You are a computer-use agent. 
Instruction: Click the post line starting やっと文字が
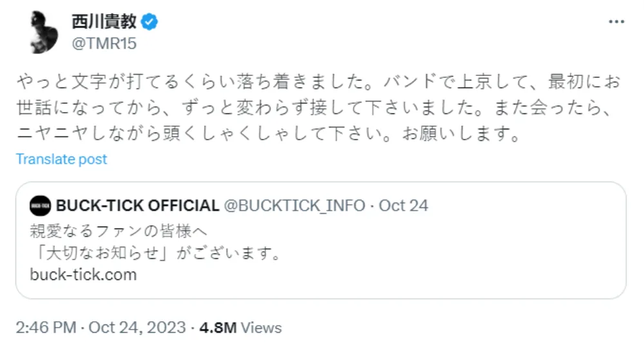point(309,82)
